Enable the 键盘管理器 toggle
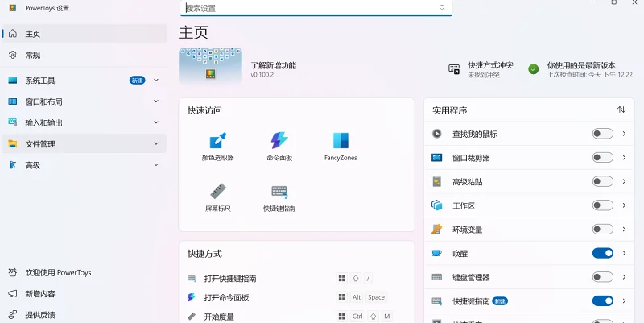644x323 pixels. point(602,277)
